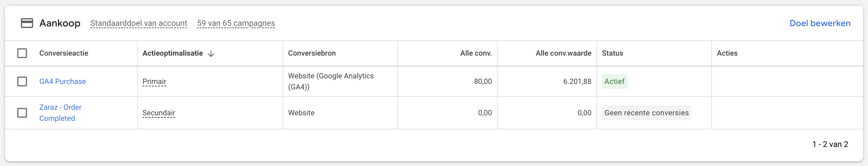
Task: Sort by the Conversieactie column header
Action: click(64, 53)
